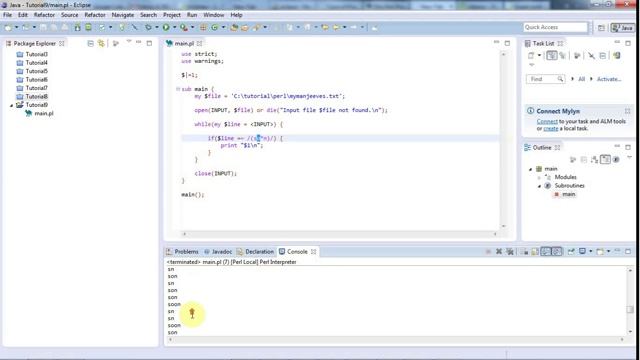The image size is (640, 360).
Task: Click Remove All Terminated Launches icon
Action: coord(510,251)
